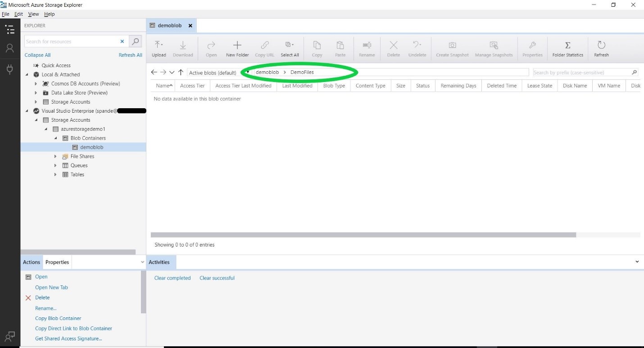This screenshot has height=348, width=644.
Task: Click the Search by prefix field
Action: (581, 72)
